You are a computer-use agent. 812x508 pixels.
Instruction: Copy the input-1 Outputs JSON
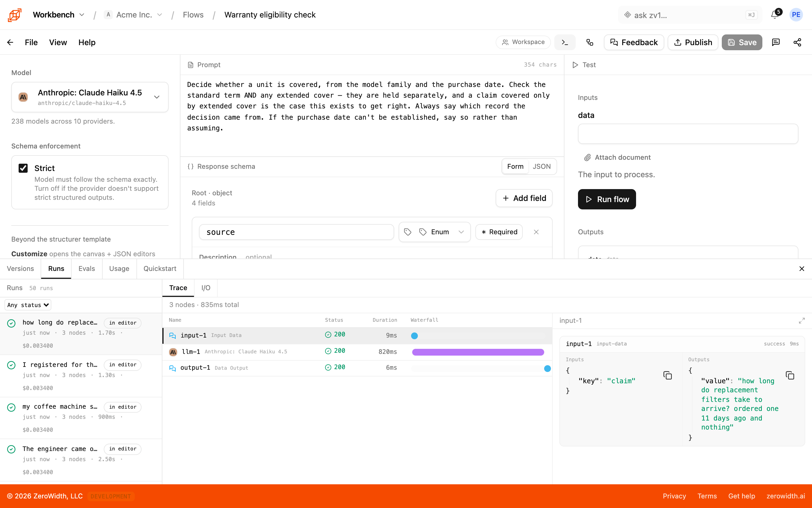tap(790, 375)
